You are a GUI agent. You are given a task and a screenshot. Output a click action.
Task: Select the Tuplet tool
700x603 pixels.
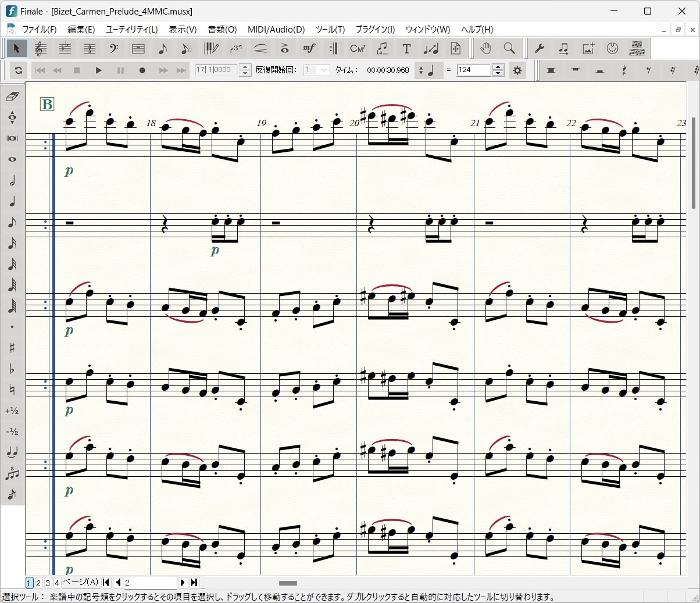(235, 49)
